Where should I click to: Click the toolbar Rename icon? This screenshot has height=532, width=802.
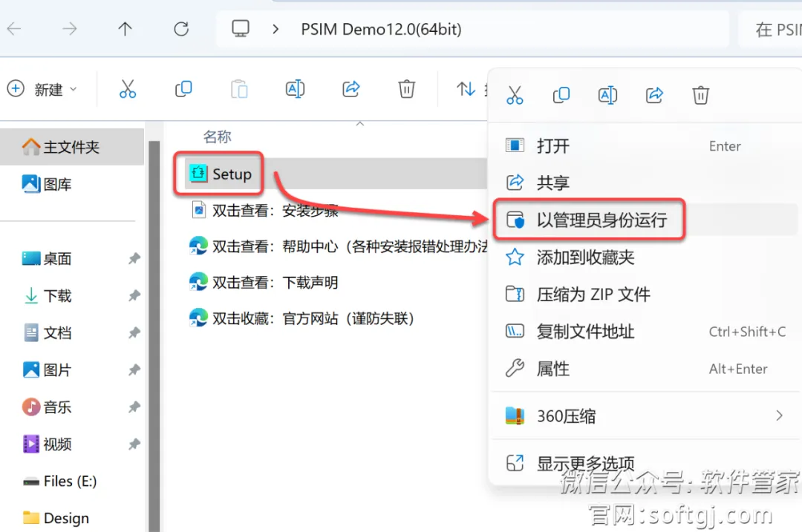(x=295, y=89)
